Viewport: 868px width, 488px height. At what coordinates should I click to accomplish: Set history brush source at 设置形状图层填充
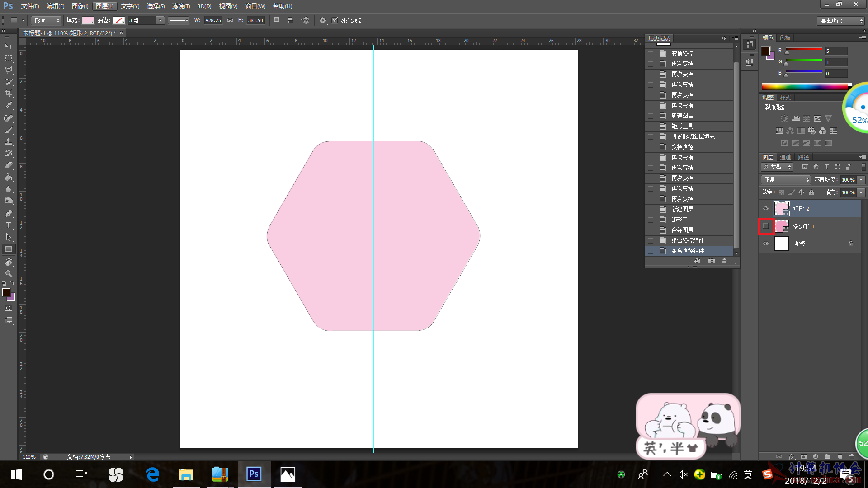(x=651, y=137)
